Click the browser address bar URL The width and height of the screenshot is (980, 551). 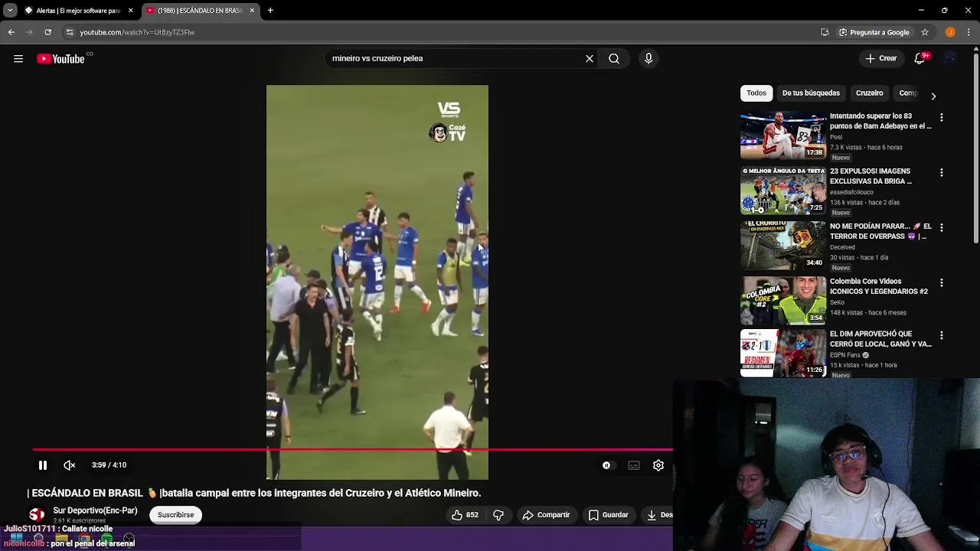click(x=137, y=32)
